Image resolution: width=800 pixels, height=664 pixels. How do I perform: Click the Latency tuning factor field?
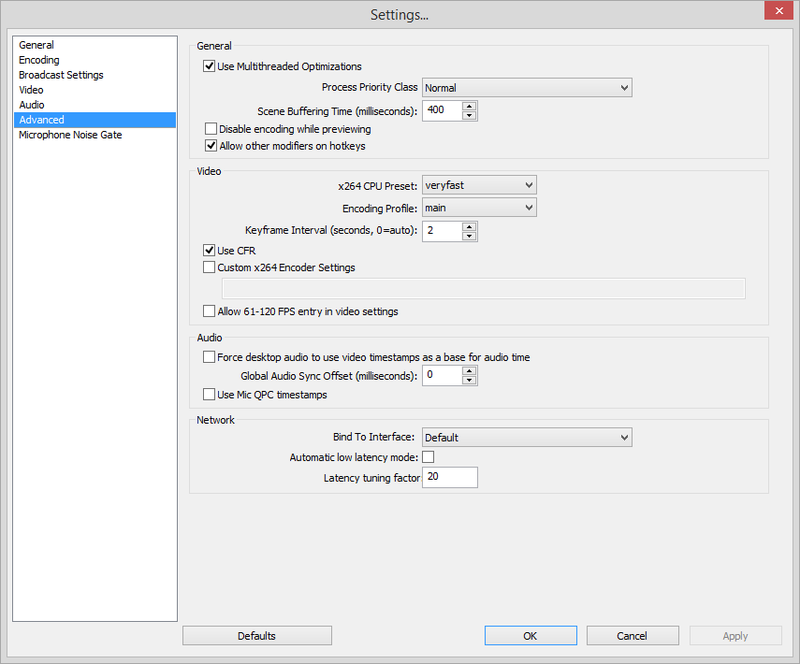pyautogui.click(x=449, y=477)
